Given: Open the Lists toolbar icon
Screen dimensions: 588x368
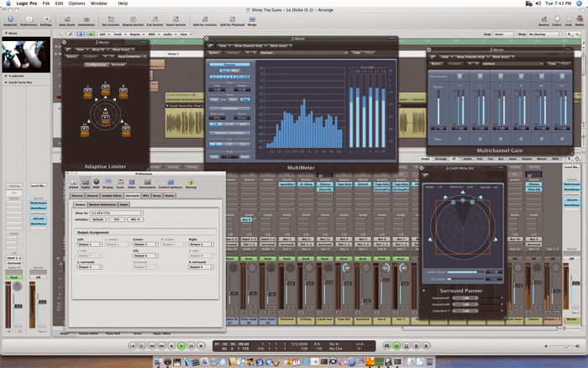Looking at the screenshot, I should [569, 21].
